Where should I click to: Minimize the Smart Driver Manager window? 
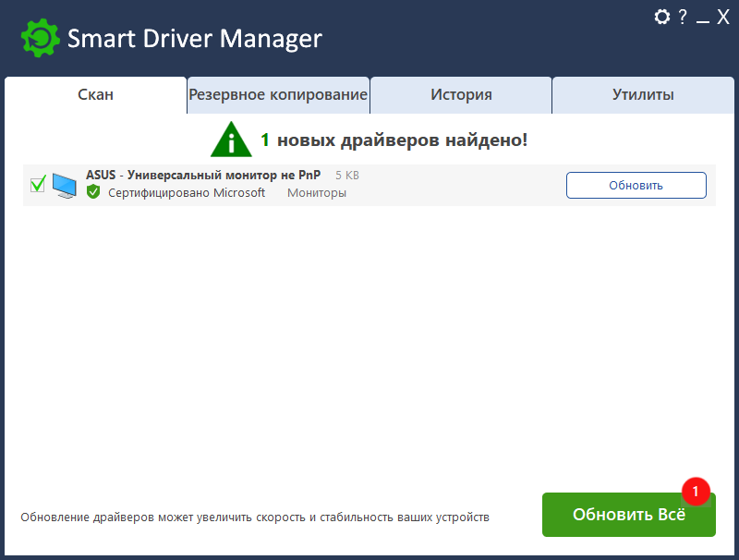point(703,18)
